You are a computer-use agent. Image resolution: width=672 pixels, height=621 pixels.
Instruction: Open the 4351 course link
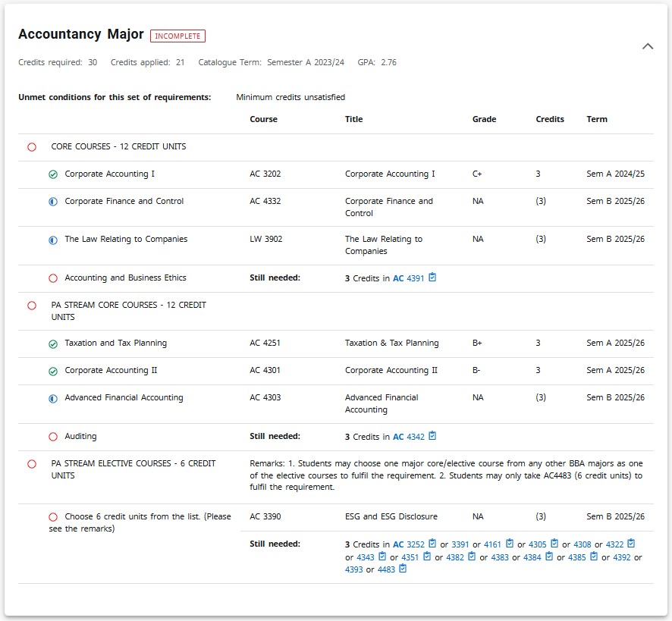410,557
